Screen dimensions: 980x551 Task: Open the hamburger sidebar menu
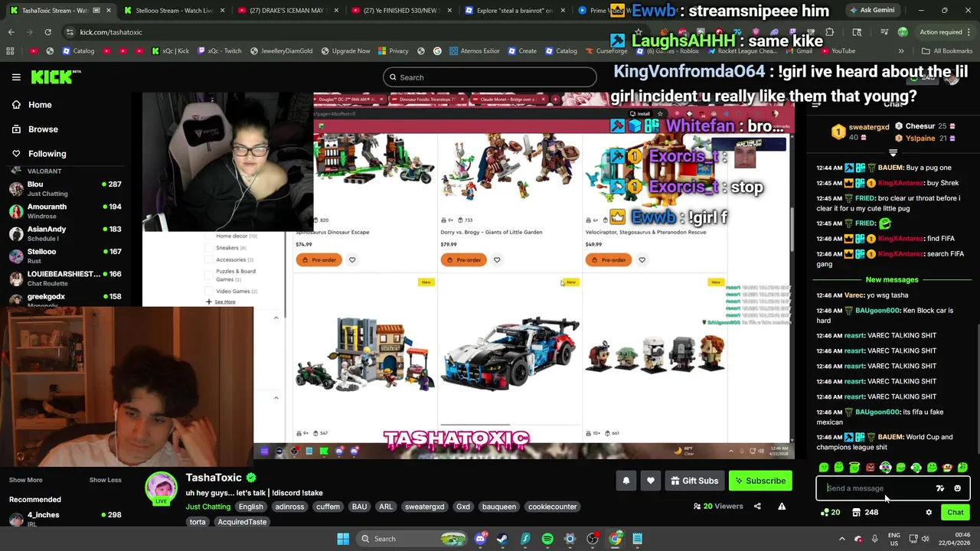coord(16,77)
